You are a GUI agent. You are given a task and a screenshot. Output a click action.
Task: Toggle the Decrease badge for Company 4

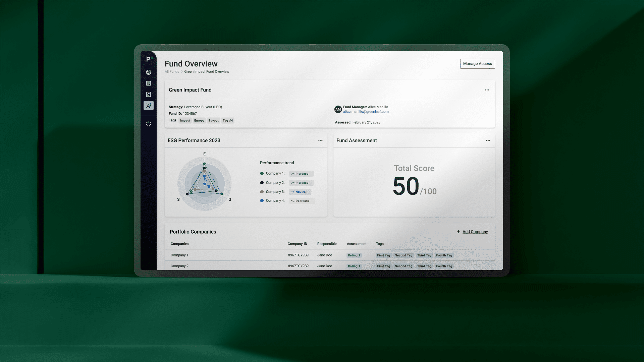[302, 201]
